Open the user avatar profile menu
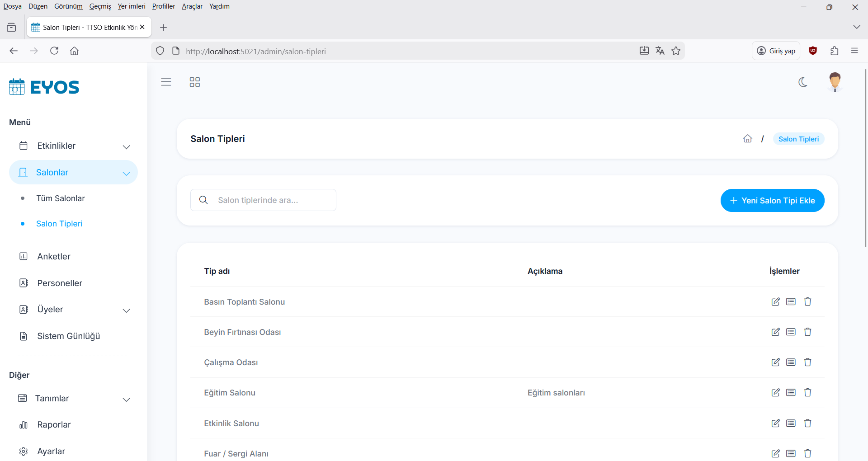 click(x=835, y=82)
